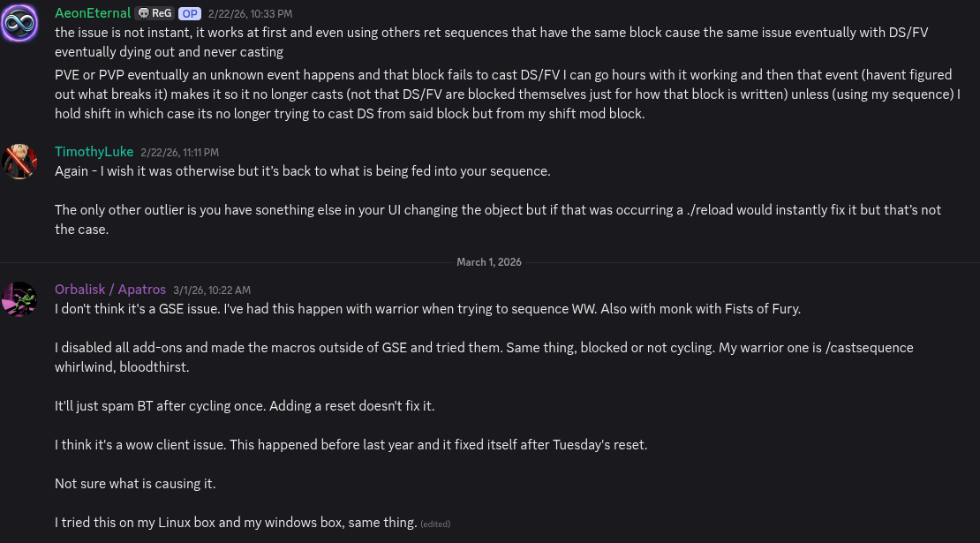Click the (edited) label on Orbalisk's message
The height and width of the screenshot is (543, 980).
point(435,524)
